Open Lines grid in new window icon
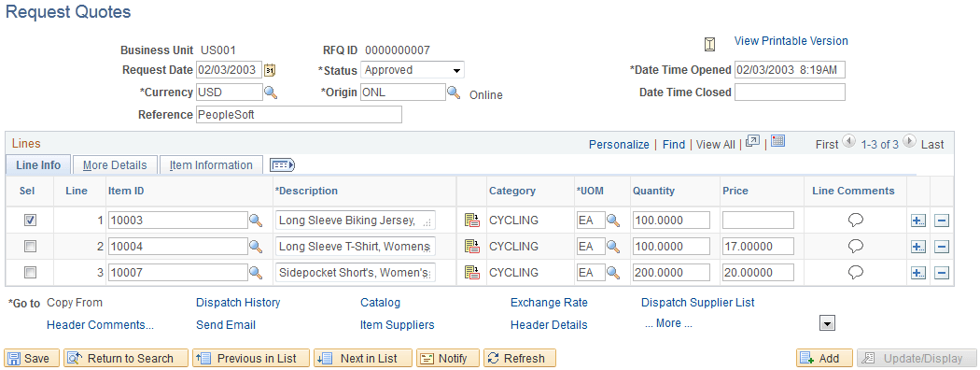The height and width of the screenshot is (370, 980). [752, 141]
